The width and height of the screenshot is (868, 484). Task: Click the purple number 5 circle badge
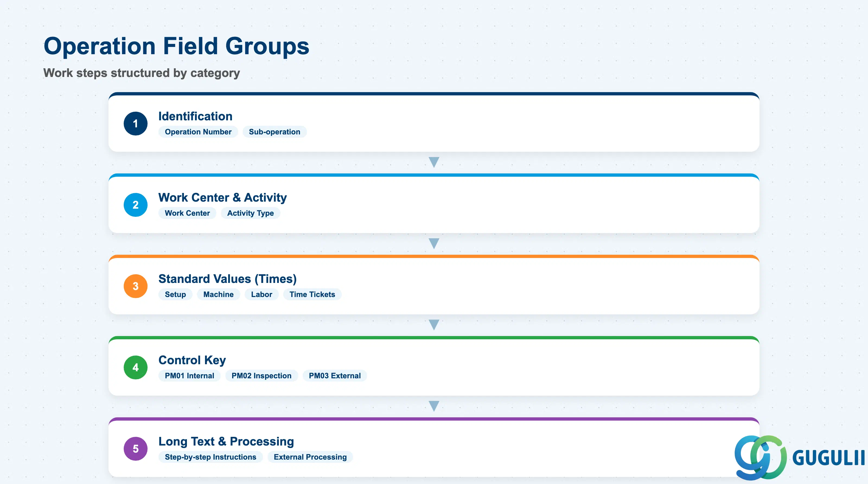(135, 449)
